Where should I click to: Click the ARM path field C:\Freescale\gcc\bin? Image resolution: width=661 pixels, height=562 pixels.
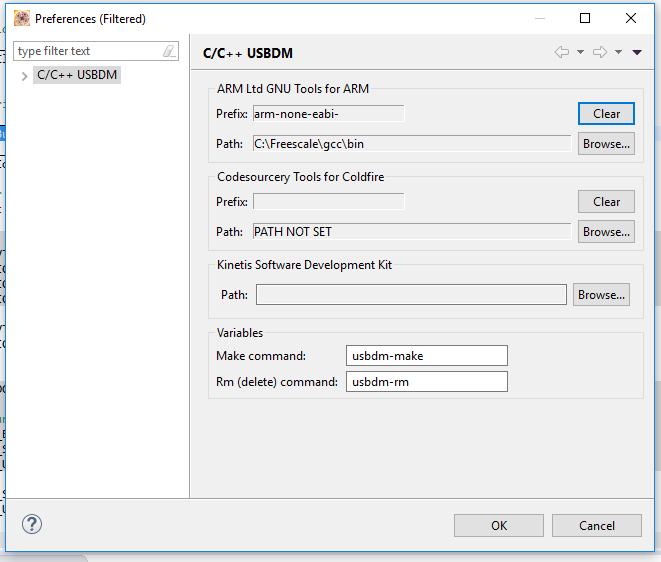click(x=412, y=144)
